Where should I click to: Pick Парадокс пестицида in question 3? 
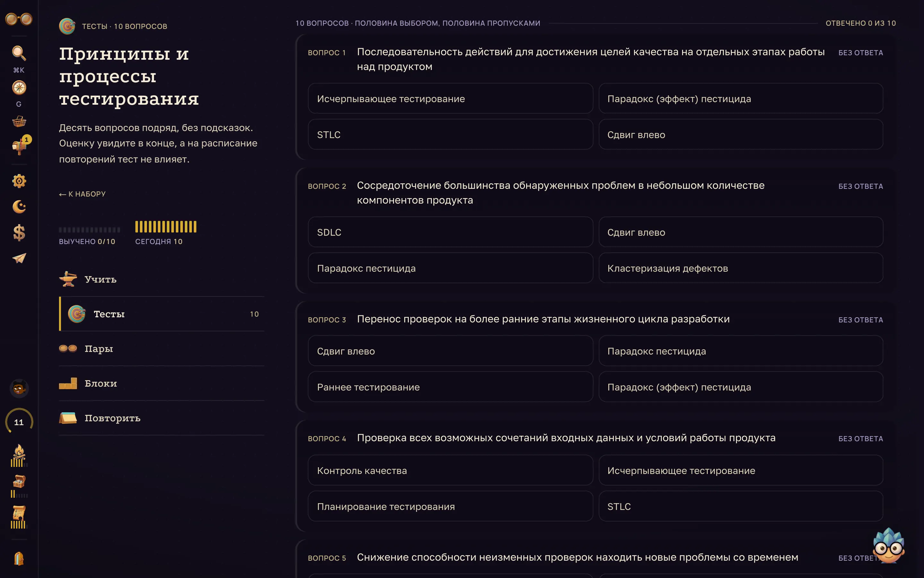click(741, 351)
